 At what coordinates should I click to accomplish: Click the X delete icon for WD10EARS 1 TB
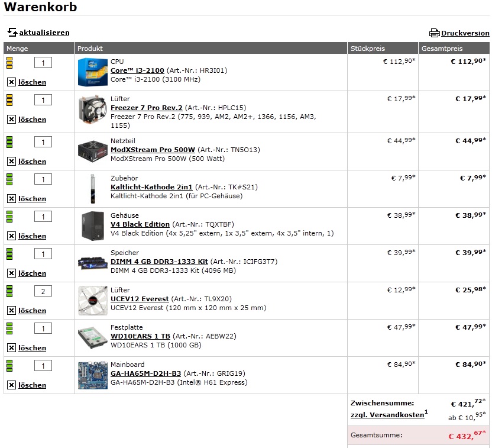11,348
